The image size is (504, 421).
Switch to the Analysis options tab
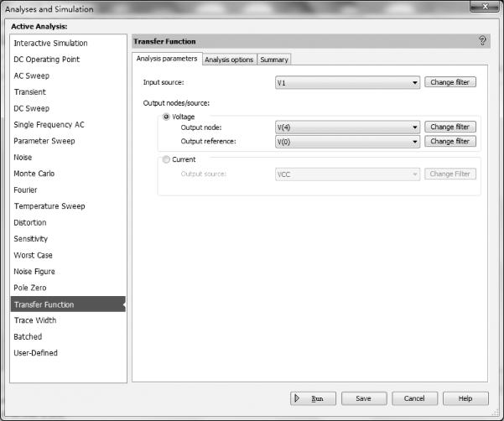pos(229,60)
